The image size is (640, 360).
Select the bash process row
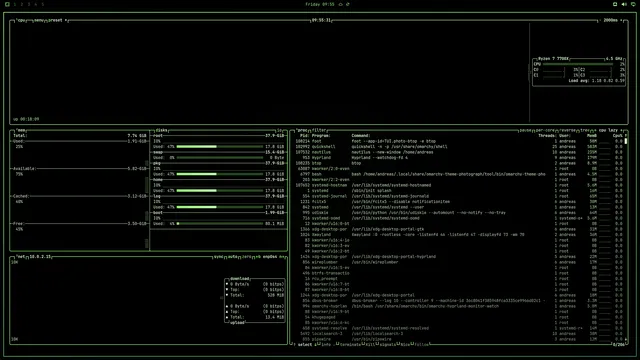pyautogui.click(x=459, y=174)
